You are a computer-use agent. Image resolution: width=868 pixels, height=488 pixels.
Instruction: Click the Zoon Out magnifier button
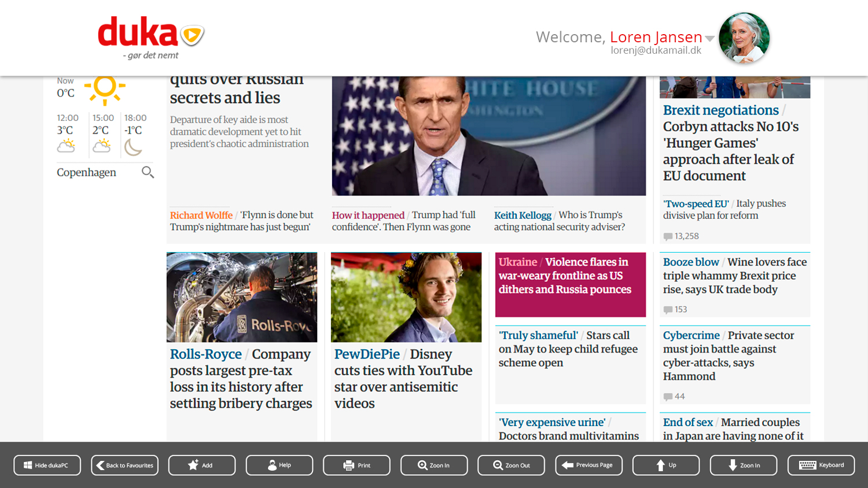coord(511,465)
